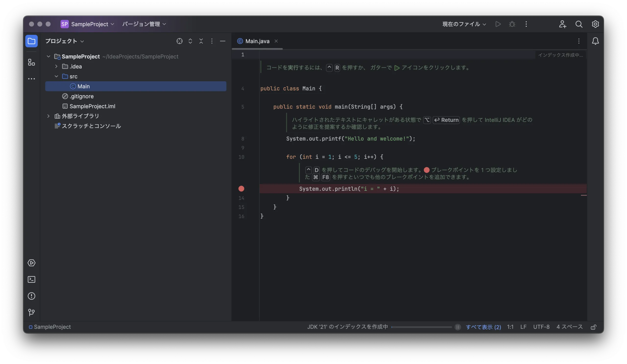This screenshot has height=364, width=627.
Task: Select the Main.java editor tab
Action: [x=257, y=41]
